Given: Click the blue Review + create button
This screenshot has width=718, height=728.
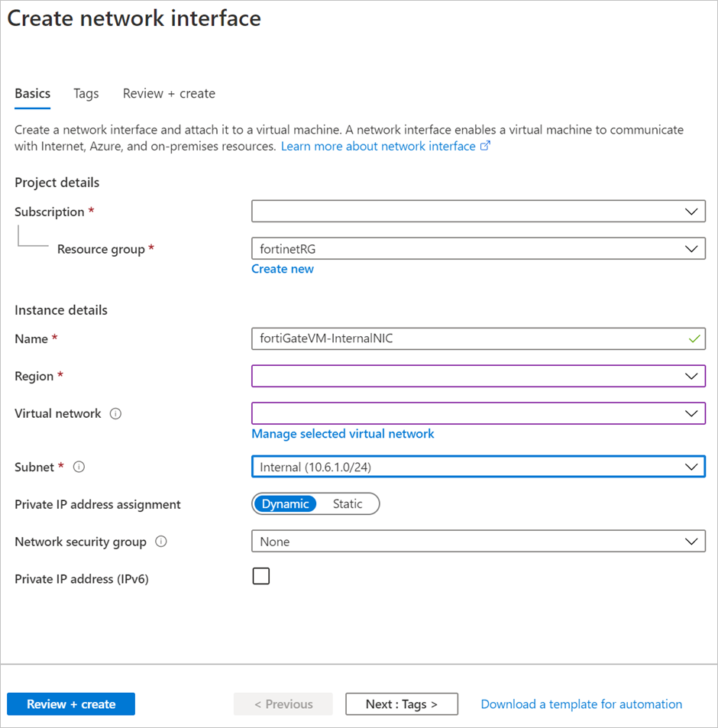Looking at the screenshot, I should point(71,704).
